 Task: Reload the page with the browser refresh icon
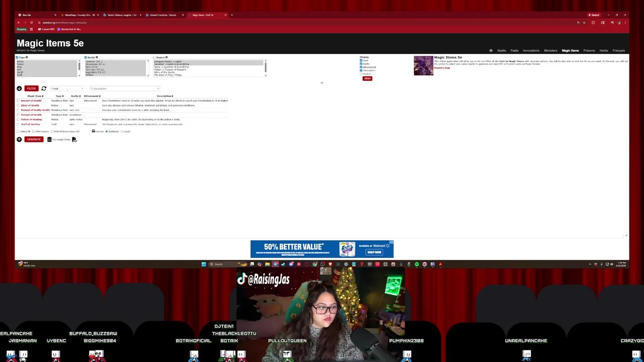pos(31,23)
